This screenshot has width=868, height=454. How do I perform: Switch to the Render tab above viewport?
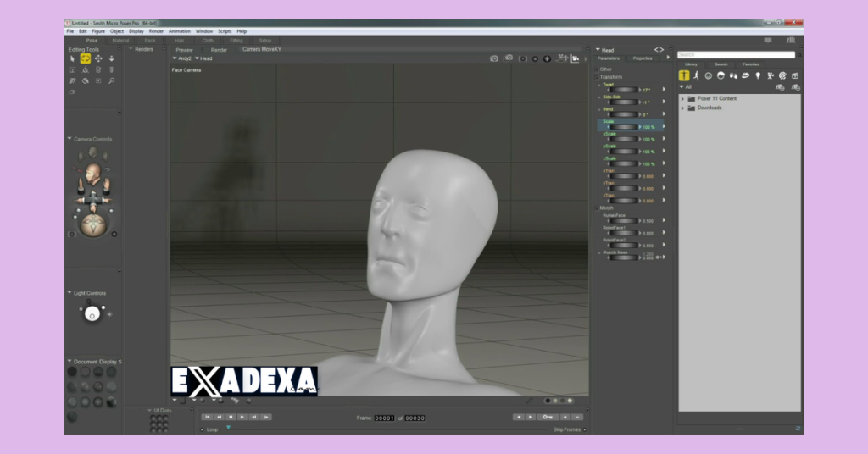(x=219, y=50)
